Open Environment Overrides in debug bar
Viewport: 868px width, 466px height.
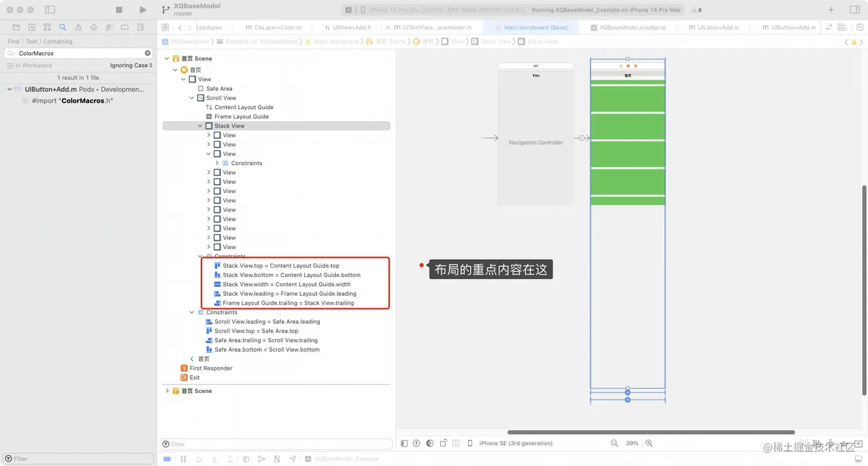point(277,459)
